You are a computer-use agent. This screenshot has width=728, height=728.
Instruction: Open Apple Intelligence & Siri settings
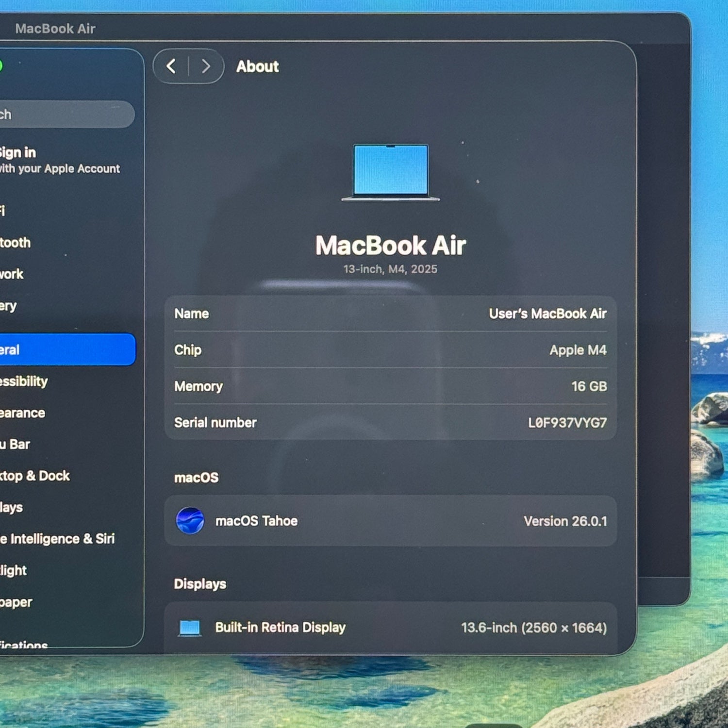[57, 539]
